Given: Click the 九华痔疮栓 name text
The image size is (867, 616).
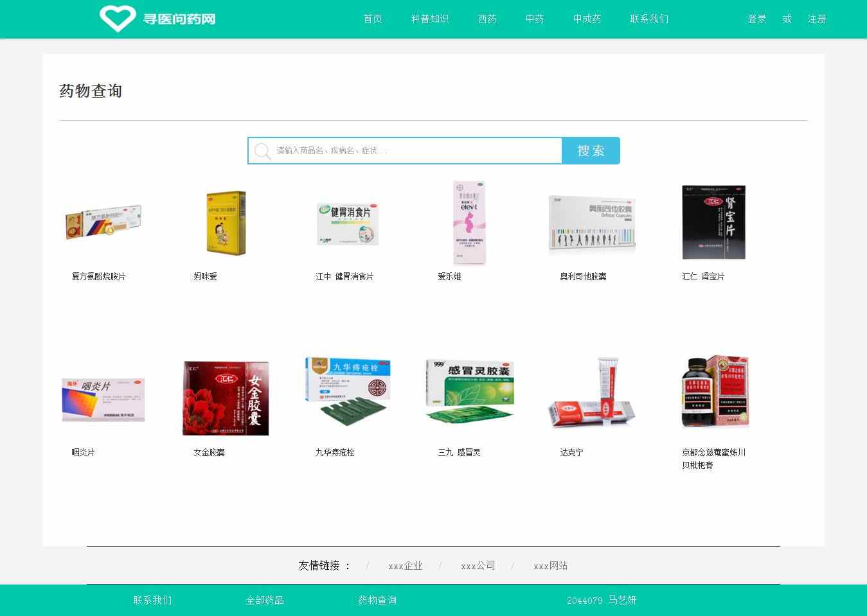Looking at the screenshot, I should (335, 452).
